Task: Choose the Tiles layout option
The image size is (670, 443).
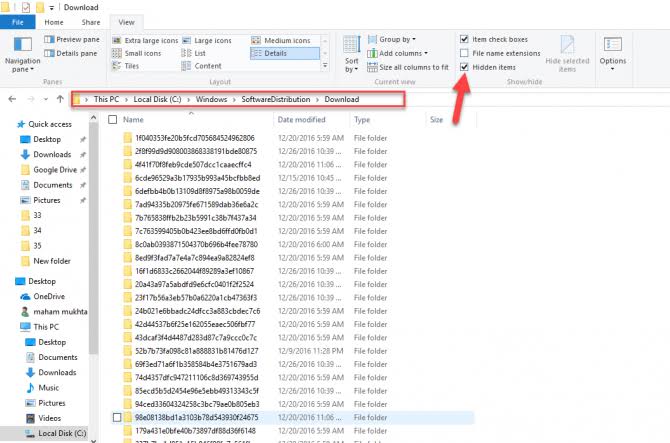Action: [126, 66]
